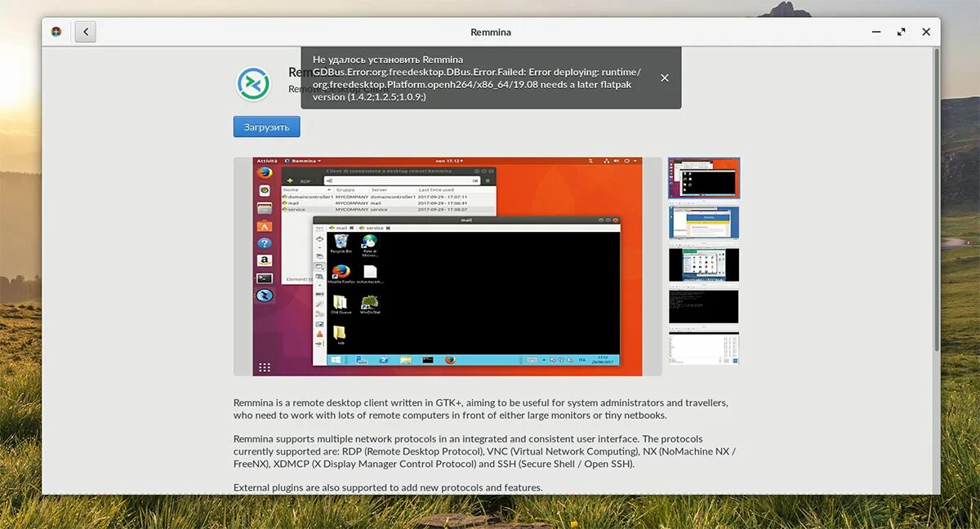980x529 pixels.
Task: Click the green new-connection plus icon in the screenshot
Action: click(290, 181)
